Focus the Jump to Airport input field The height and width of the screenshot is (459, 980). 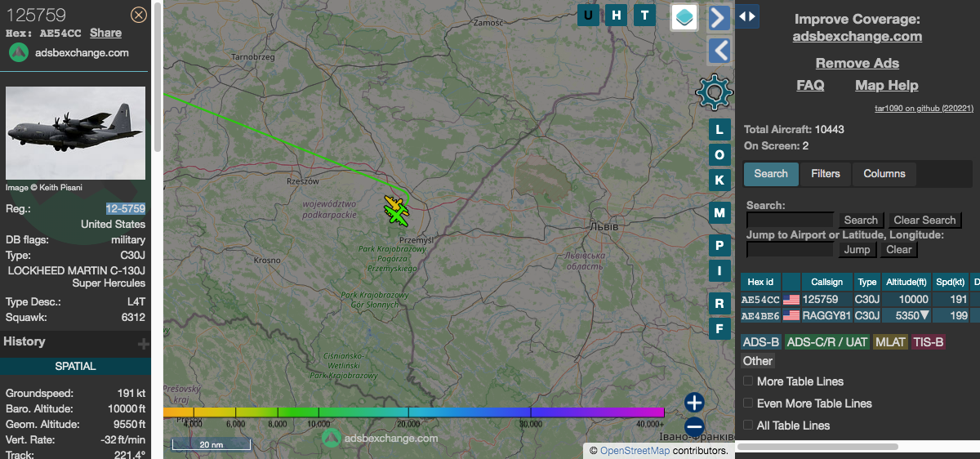tap(790, 249)
